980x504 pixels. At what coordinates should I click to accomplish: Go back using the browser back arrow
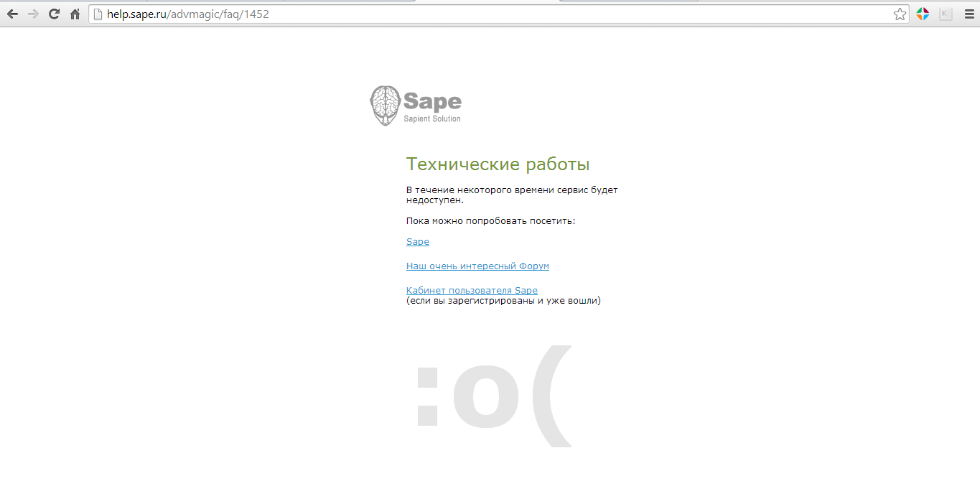pyautogui.click(x=12, y=14)
